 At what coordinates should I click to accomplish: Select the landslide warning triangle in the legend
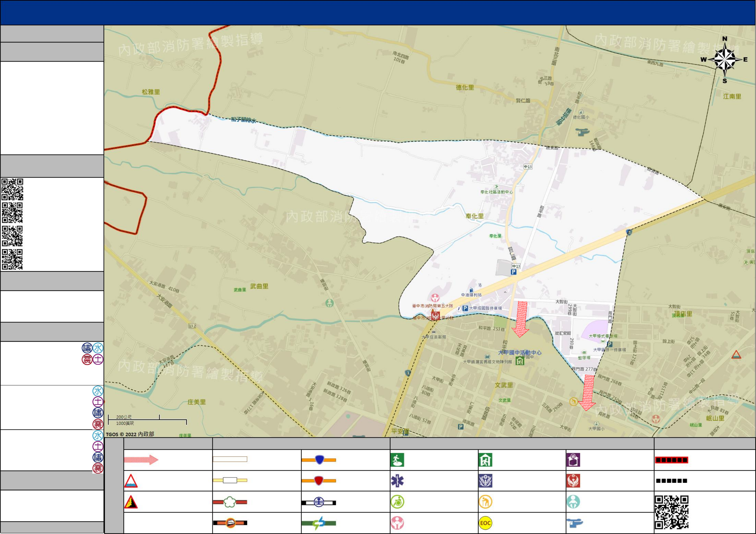coord(131,502)
